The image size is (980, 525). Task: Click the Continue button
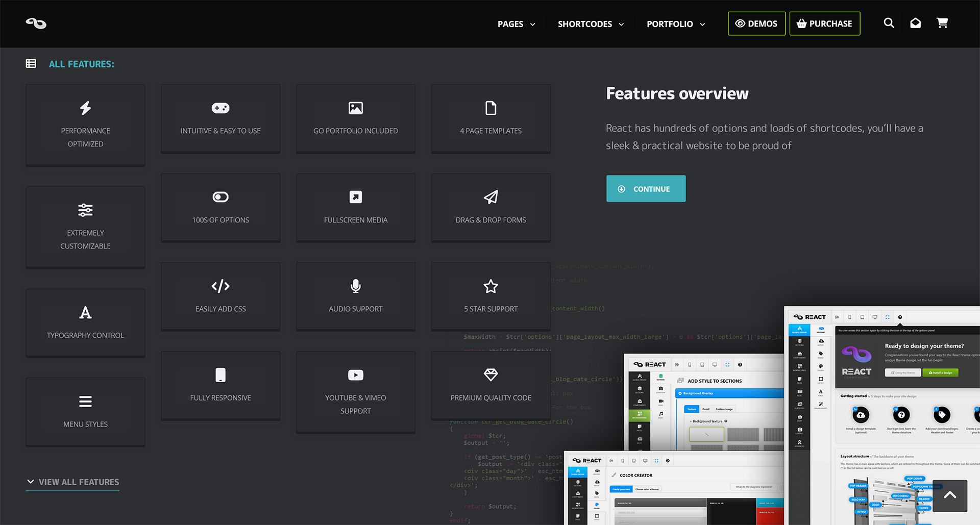(646, 189)
